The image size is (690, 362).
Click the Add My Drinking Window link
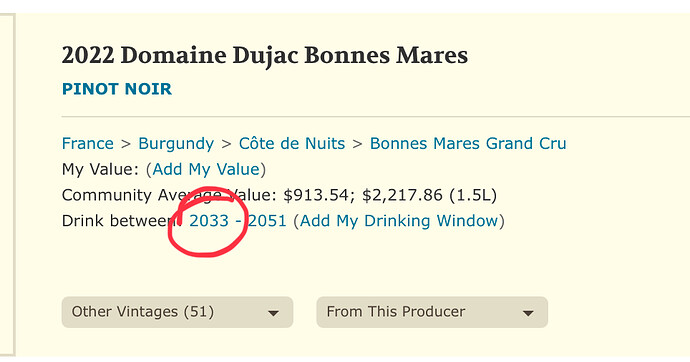[399, 220]
